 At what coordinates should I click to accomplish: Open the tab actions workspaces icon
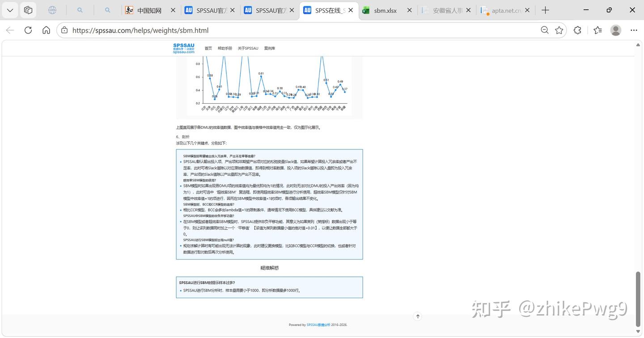coord(28,10)
